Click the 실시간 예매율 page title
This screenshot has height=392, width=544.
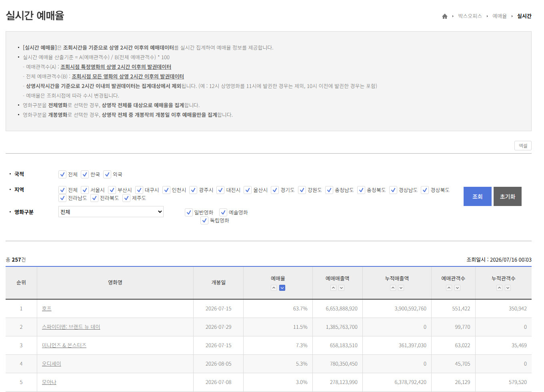35,16
